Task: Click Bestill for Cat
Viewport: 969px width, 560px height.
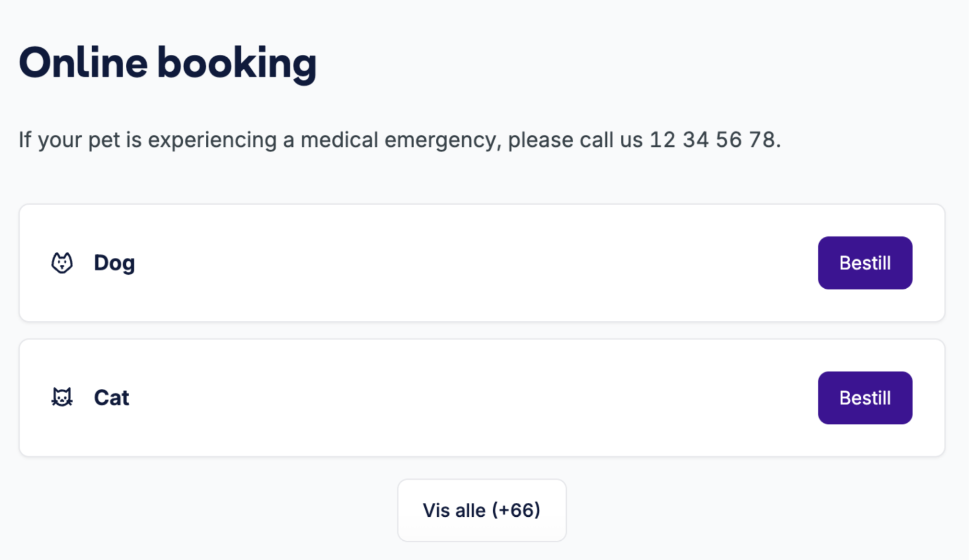Action: [x=865, y=397]
